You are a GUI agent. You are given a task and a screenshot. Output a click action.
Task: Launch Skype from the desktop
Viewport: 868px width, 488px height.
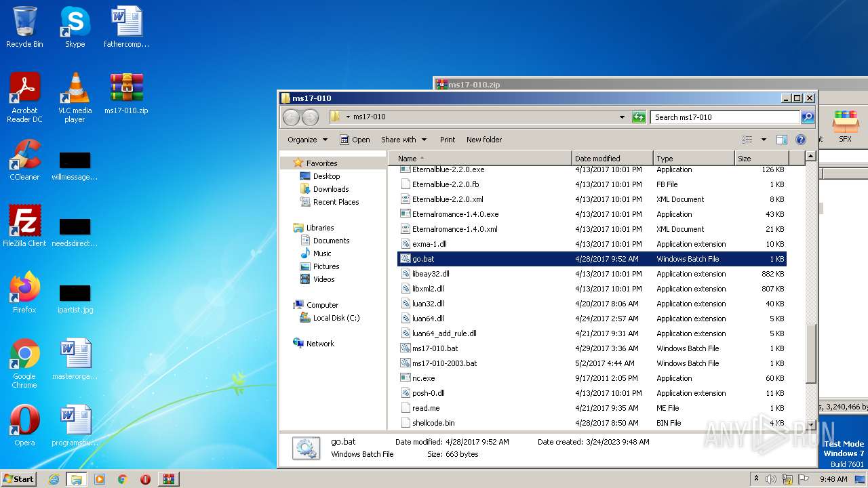pos(75,27)
